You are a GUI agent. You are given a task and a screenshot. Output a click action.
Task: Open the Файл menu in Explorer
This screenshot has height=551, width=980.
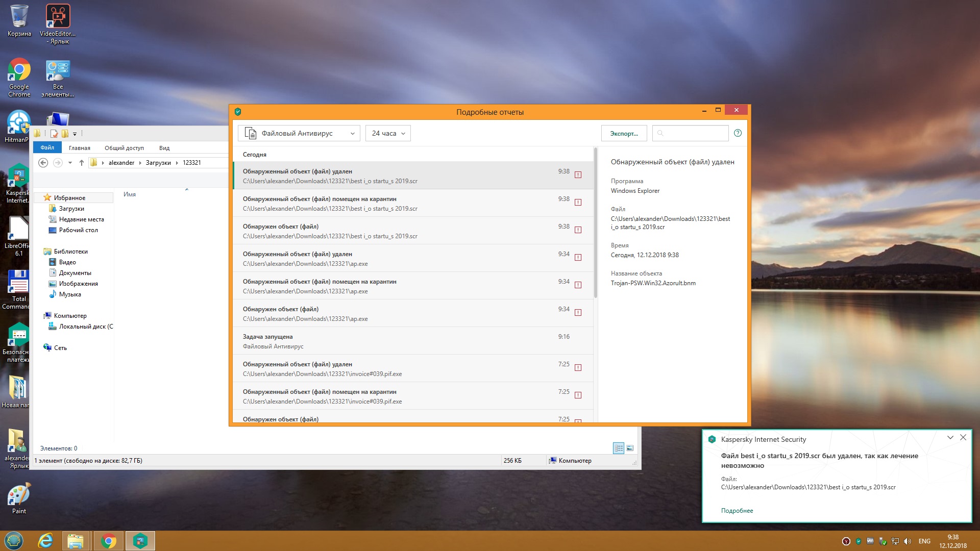(x=47, y=147)
